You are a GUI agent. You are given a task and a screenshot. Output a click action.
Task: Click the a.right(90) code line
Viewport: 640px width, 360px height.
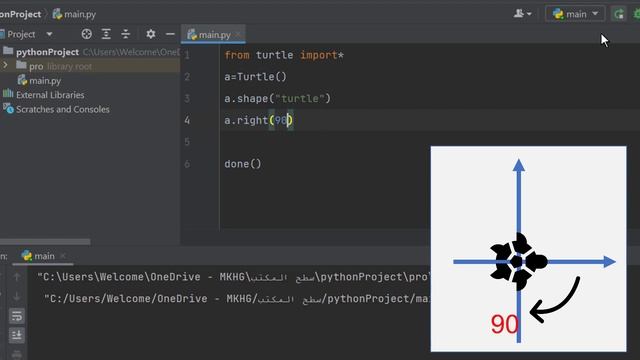click(x=258, y=120)
